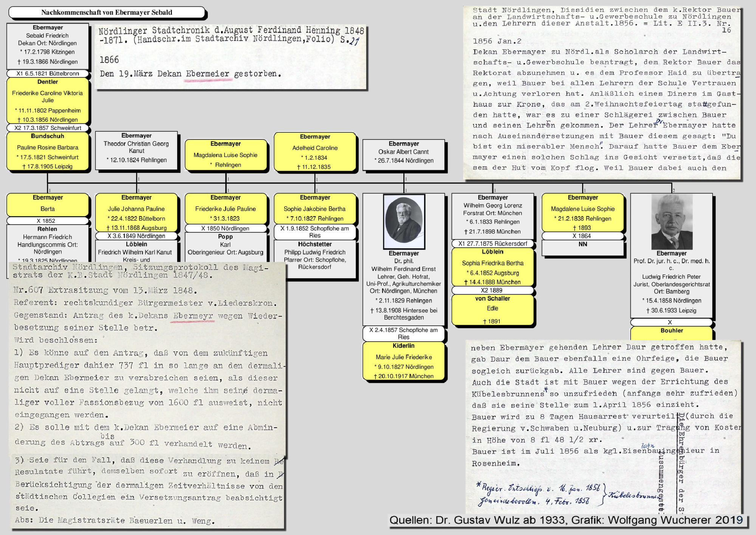The width and height of the screenshot is (756, 535).
Task: Select the Sophie Jakobine Bertha Ebermayer box
Action: 315,208
